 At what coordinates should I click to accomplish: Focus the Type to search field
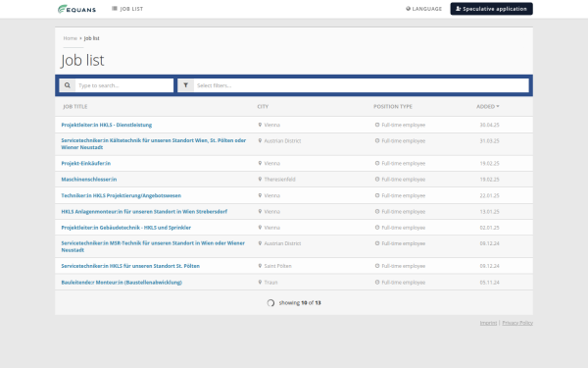click(124, 85)
